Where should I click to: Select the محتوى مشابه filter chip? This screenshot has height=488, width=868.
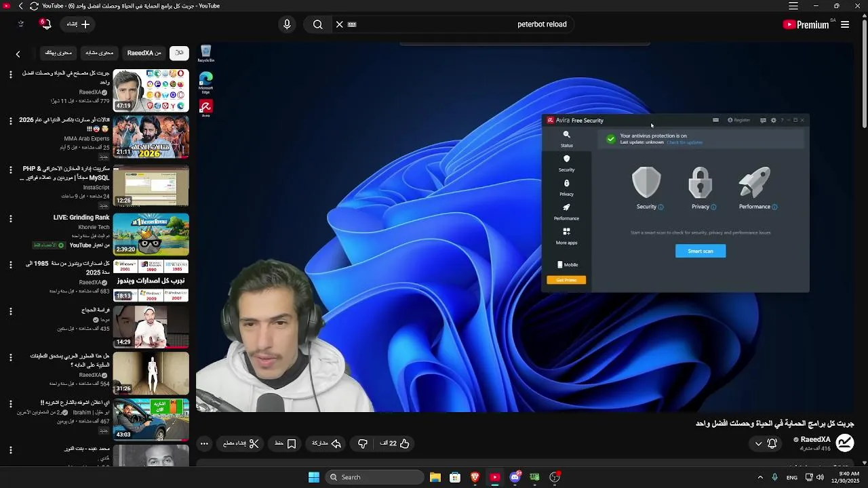pyautogui.click(x=100, y=53)
